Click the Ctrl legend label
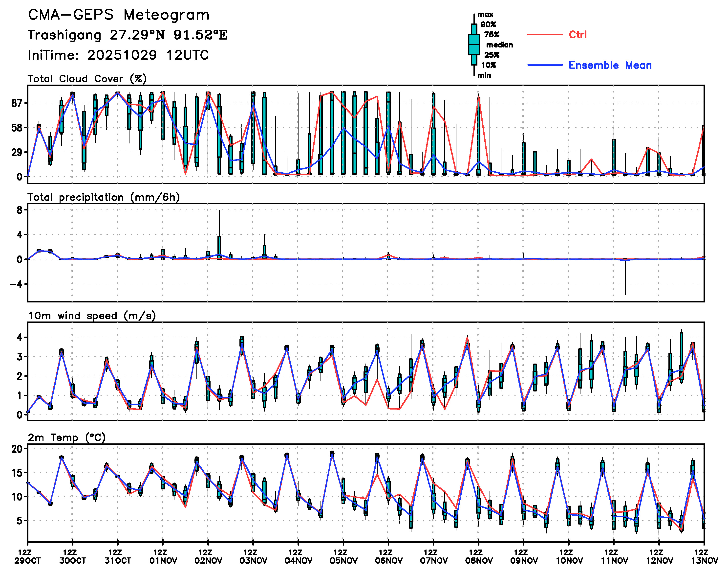This screenshot has width=728, height=574. click(578, 35)
